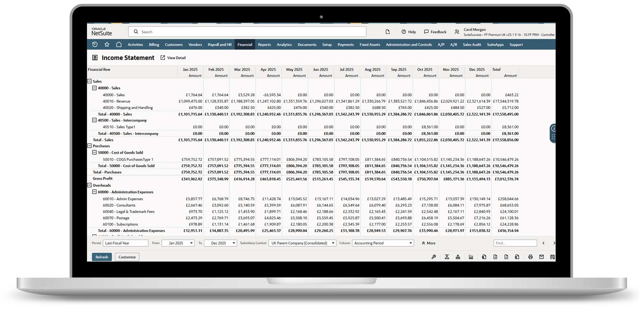Click the Expand All rows icon
The image size is (644, 311).
(x=447, y=257)
